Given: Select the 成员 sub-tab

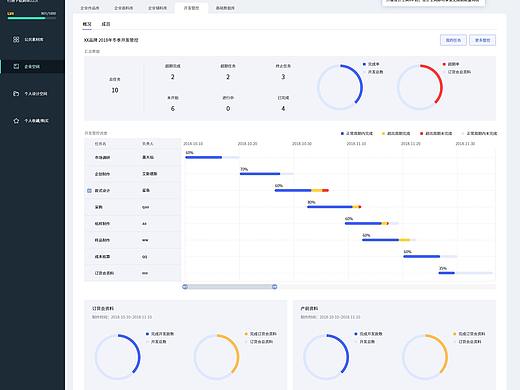Looking at the screenshot, I should [x=106, y=24].
